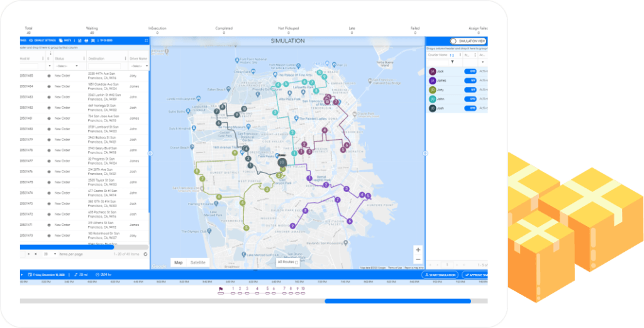Select courier James in courier list

(x=457, y=81)
